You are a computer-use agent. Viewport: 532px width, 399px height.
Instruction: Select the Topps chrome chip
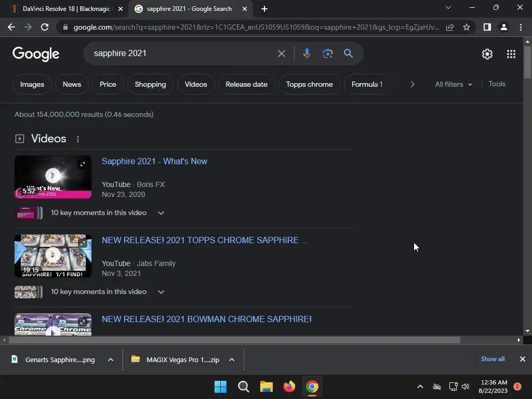pos(309,84)
